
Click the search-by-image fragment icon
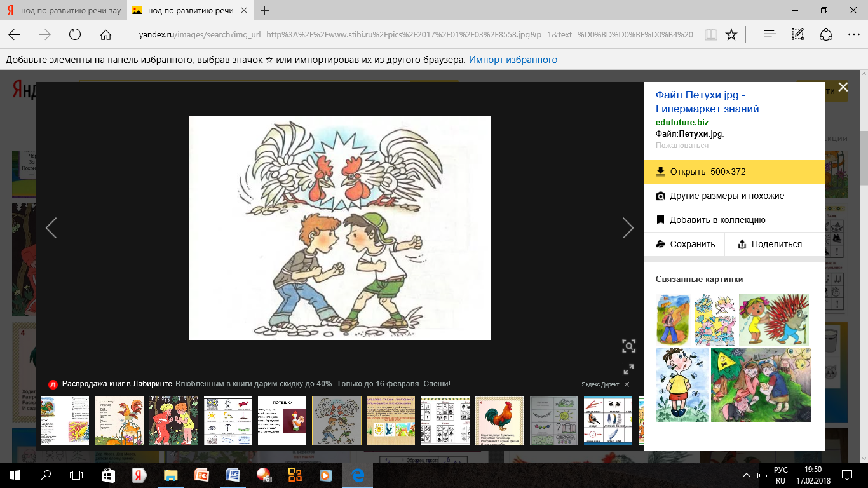pyautogui.click(x=628, y=346)
